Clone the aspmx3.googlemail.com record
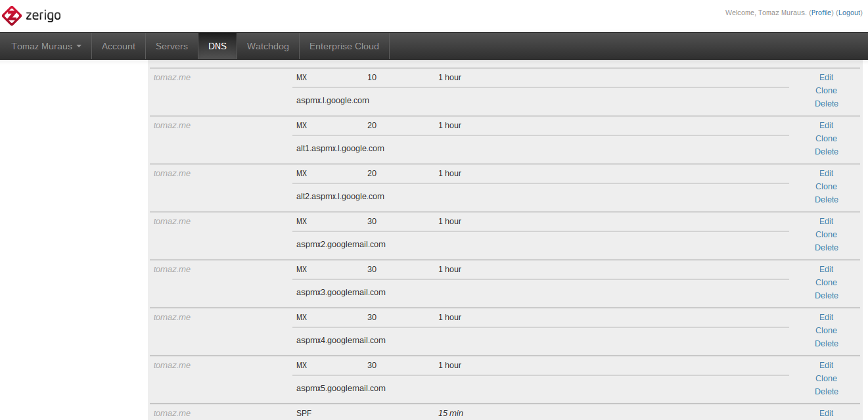Image resolution: width=868 pixels, height=420 pixels. [826, 282]
